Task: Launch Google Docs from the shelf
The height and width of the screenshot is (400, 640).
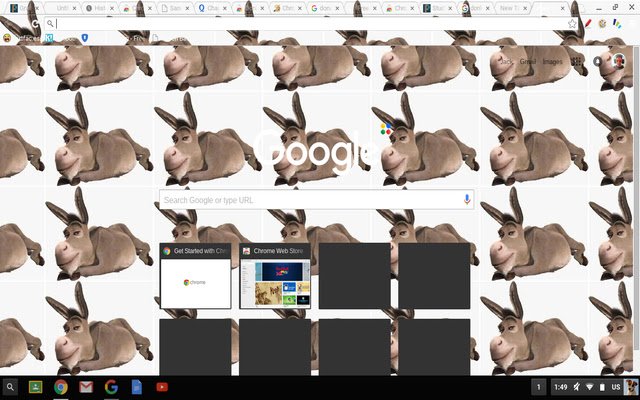Action: click(137, 387)
